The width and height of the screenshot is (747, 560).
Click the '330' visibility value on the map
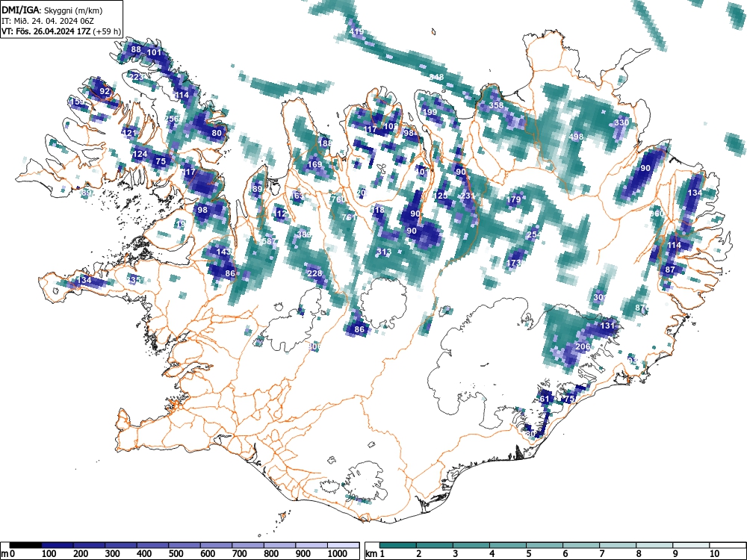click(x=622, y=122)
